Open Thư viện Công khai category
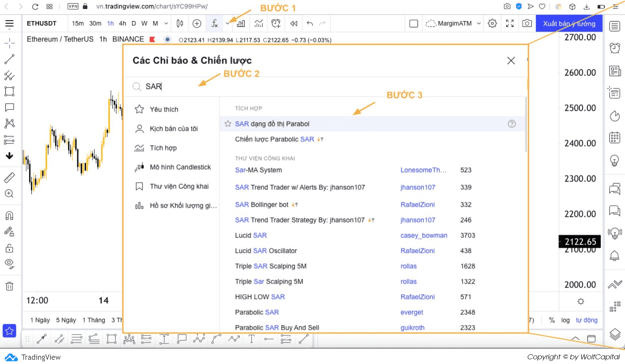 click(172, 186)
